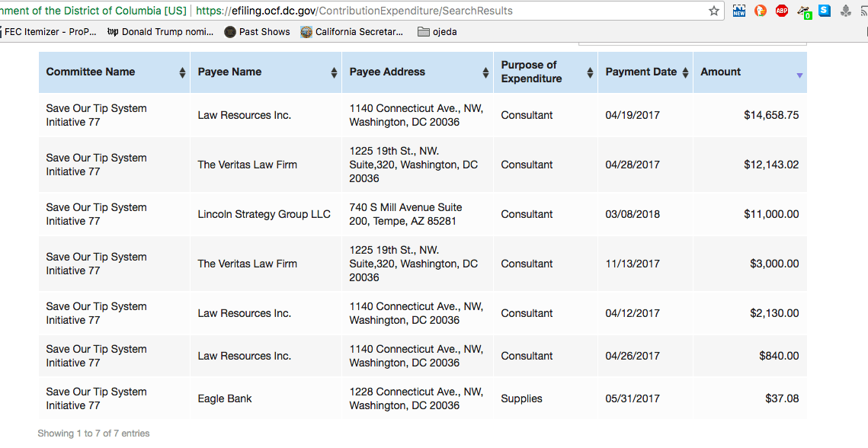Open the ojeda bookmarks folder
This screenshot has width=868, height=448.
tap(437, 31)
